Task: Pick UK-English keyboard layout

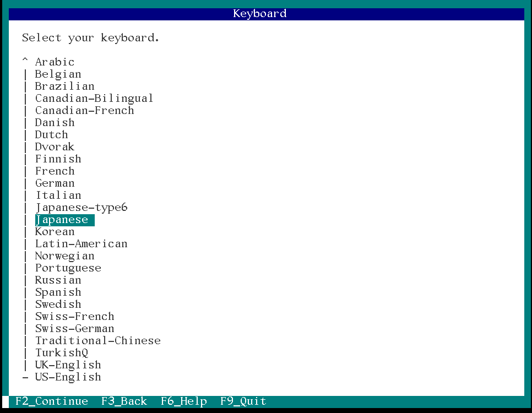Action: pyautogui.click(x=68, y=365)
